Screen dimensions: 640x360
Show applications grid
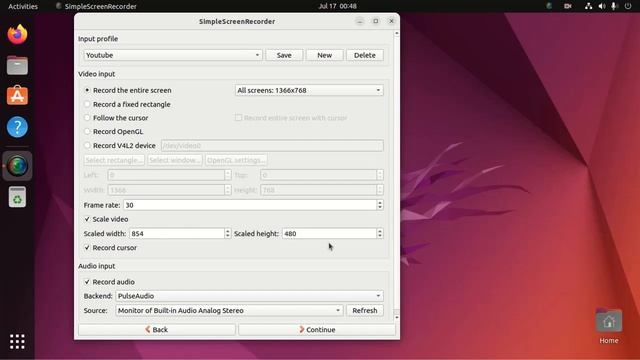(17, 341)
